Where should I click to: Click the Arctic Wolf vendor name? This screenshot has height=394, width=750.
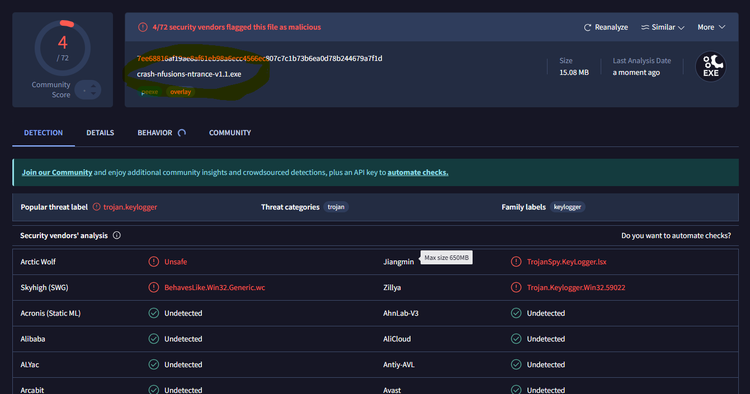38,262
